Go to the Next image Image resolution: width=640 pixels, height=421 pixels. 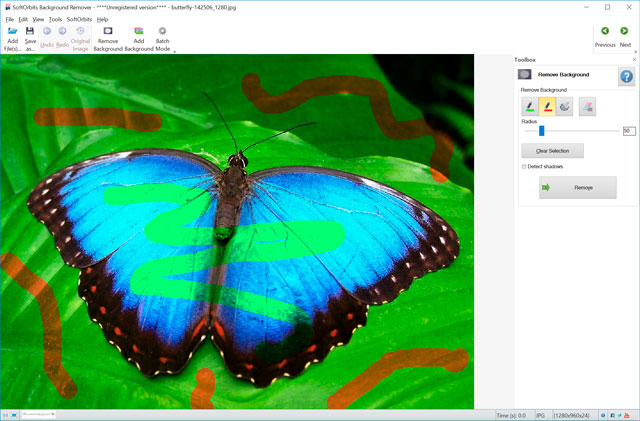tap(625, 32)
